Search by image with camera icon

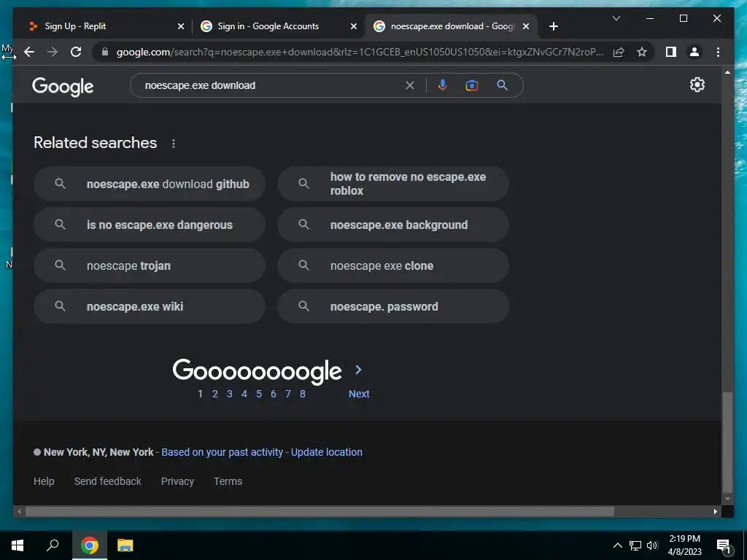pos(472,85)
